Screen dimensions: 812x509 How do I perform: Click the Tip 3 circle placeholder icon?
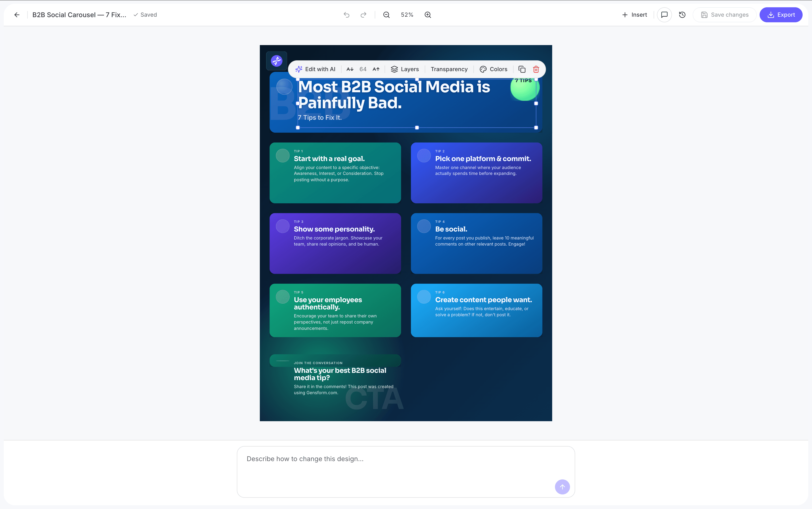coord(283,226)
